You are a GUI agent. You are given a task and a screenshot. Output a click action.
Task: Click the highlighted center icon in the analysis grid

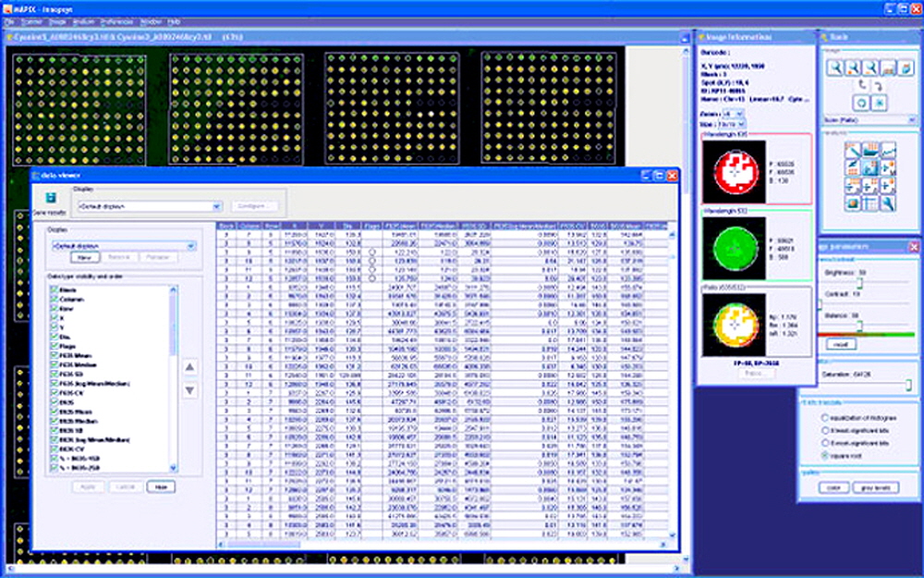(870, 168)
